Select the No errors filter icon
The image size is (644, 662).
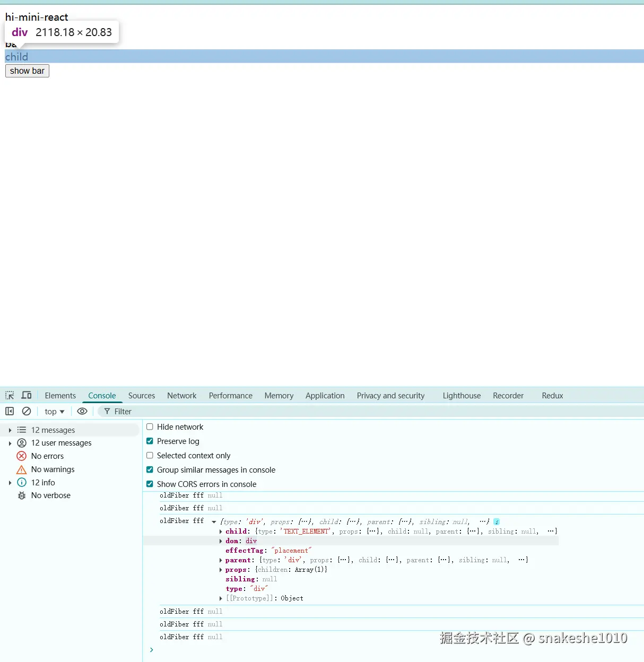click(x=22, y=456)
